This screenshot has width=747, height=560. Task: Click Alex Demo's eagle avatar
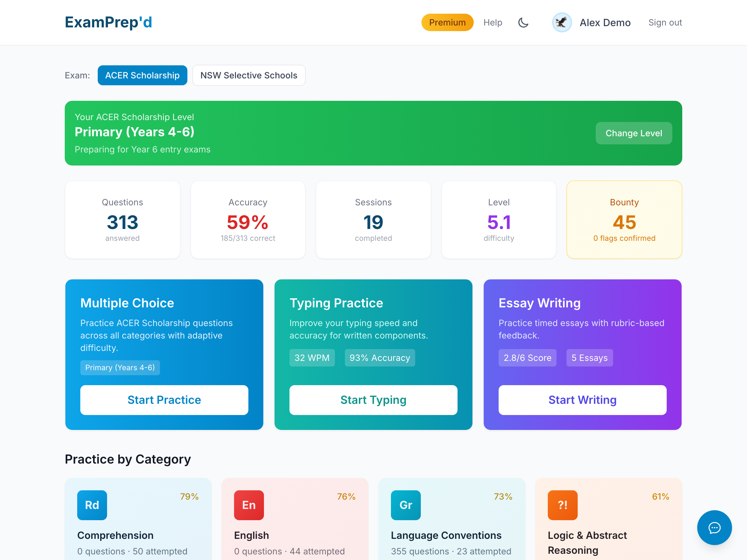coord(561,23)
